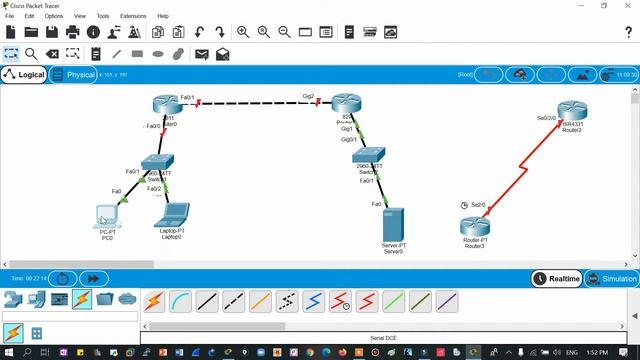Zoom out of the workspace
This screenshot has width=640, height=360.
pyautogui.click(x=284, y=32)
